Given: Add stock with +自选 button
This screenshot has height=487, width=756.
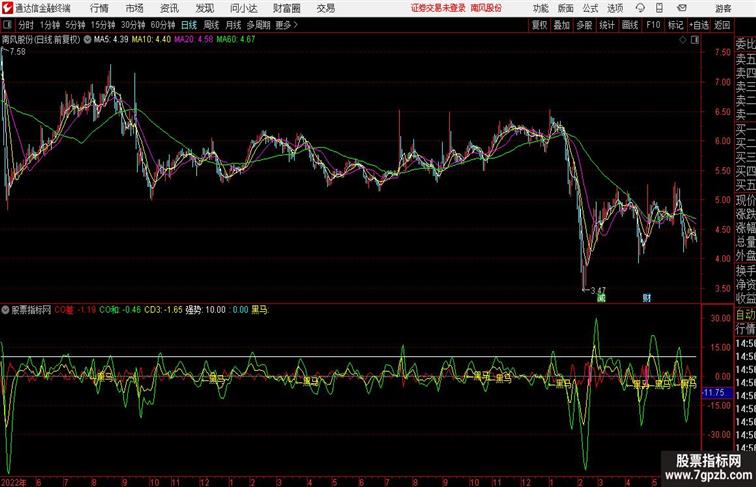Looking at the screenshot, I should tap(699, 25).
